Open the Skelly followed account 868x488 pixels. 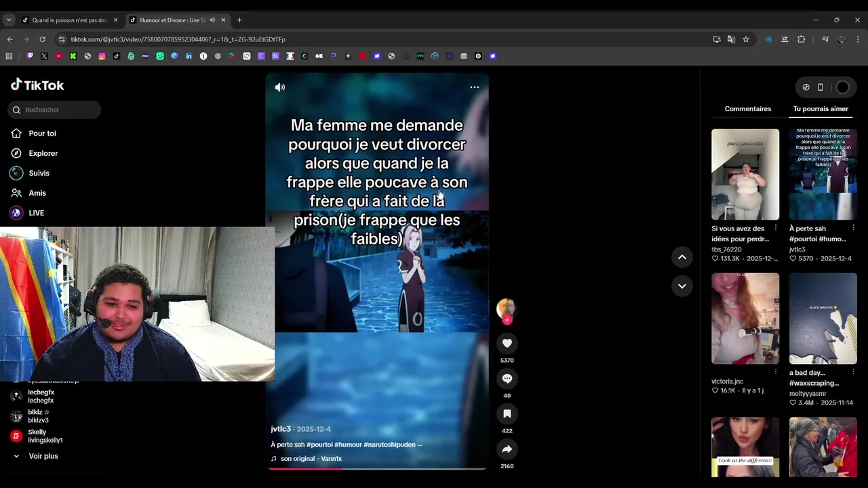point(45,436)
